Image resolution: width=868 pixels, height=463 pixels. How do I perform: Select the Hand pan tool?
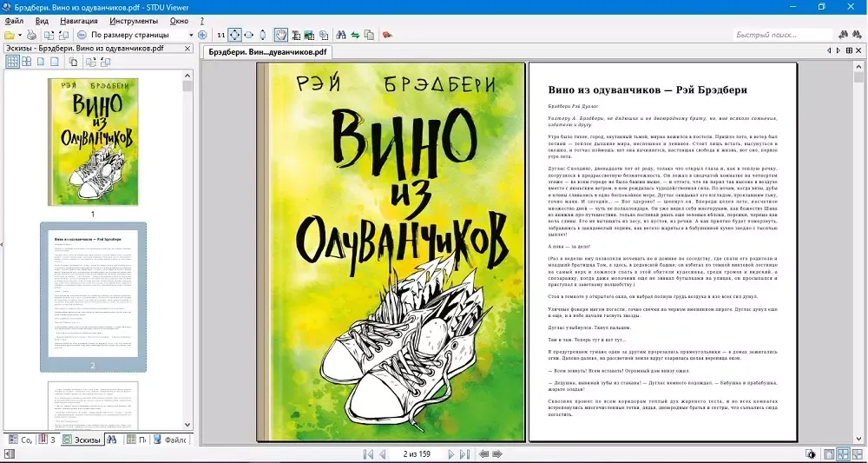click(x=281, y=35)
